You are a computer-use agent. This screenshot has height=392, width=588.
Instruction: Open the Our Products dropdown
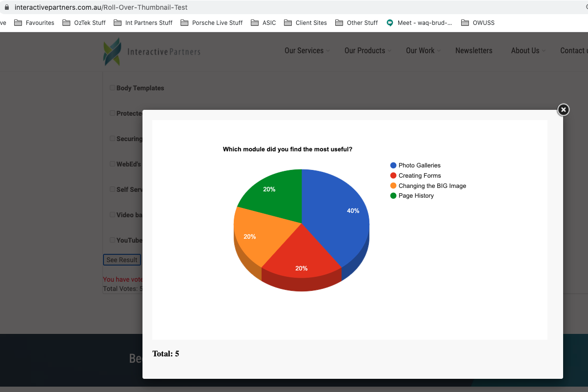[365, 51]
